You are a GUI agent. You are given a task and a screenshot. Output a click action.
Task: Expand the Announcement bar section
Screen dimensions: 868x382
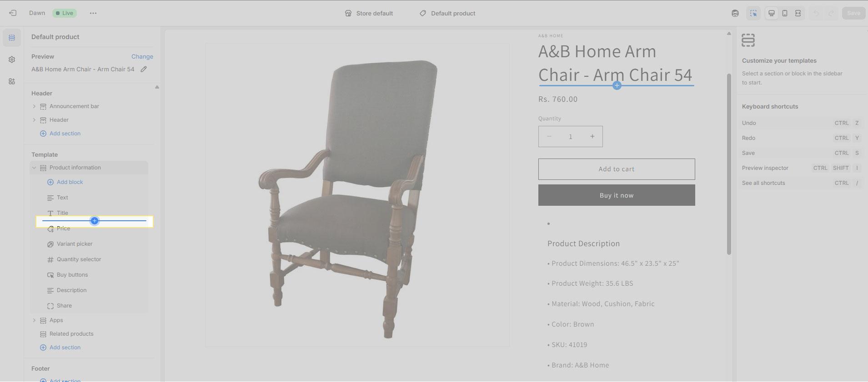[34, 106]
